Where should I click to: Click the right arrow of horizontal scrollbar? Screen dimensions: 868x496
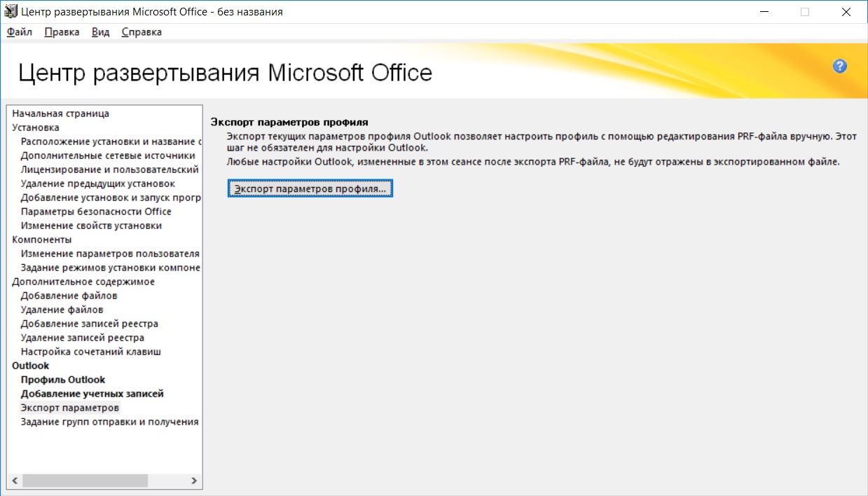point(195,481)
